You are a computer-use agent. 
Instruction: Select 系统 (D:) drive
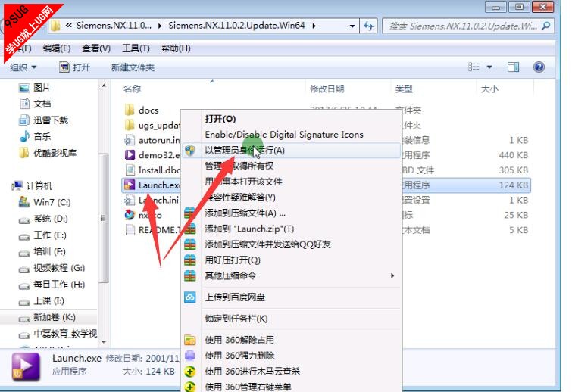tap(43, 219)
